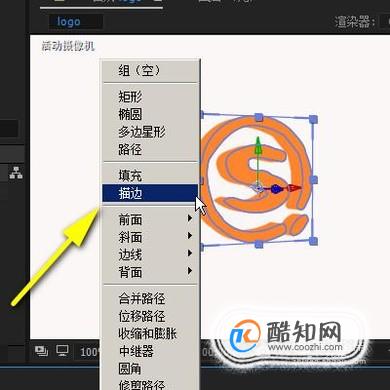Click the green Y-axis arrow on the gizmo
390x390 pixels.
[x=258, y=147]
